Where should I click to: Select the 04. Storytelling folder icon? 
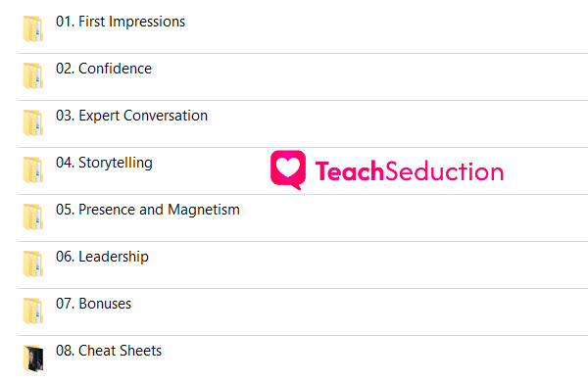pos(33,169)
